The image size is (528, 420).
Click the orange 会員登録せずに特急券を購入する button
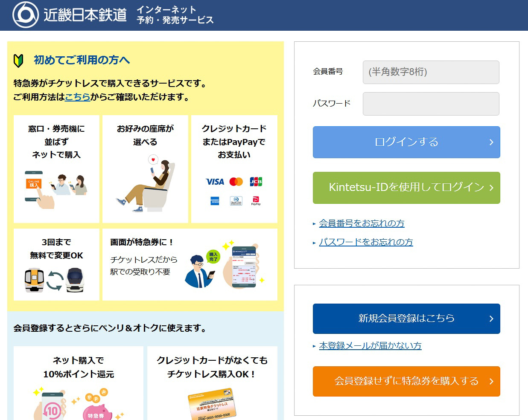click(x=406, y=381)
